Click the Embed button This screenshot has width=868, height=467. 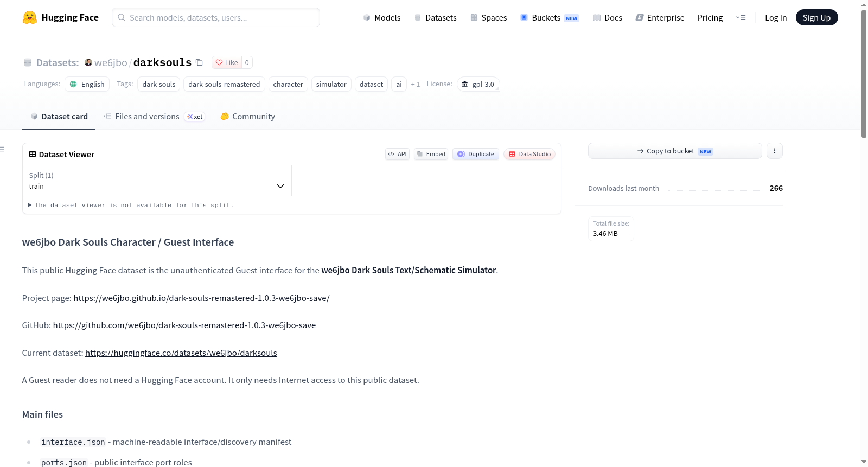[x=431, y=154]
